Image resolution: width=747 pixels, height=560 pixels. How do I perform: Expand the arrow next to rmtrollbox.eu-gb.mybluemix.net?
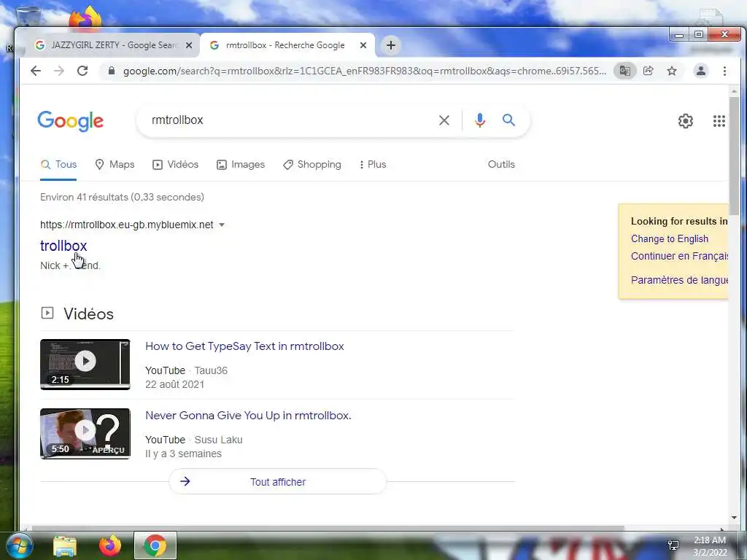click(x=222, y=225)
